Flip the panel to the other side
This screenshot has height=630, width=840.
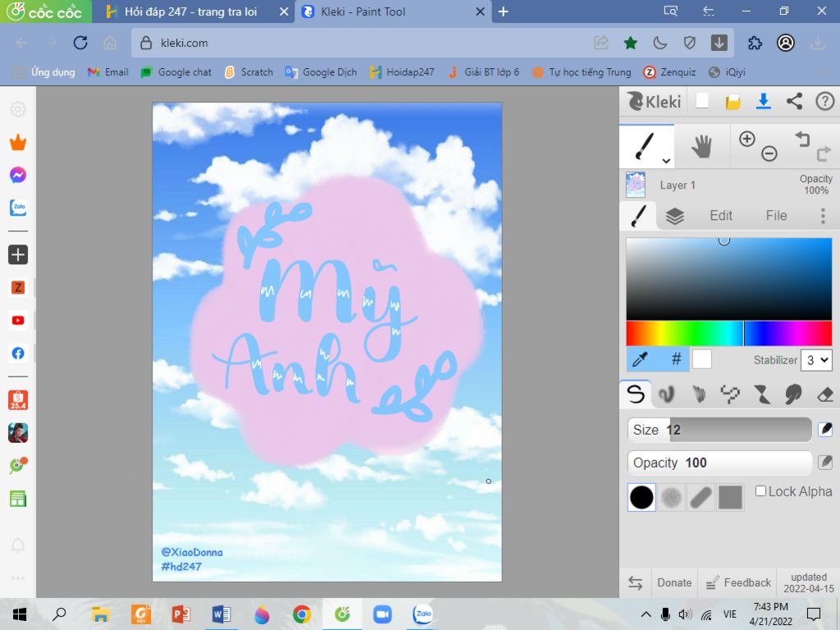(x=636, y=583)
